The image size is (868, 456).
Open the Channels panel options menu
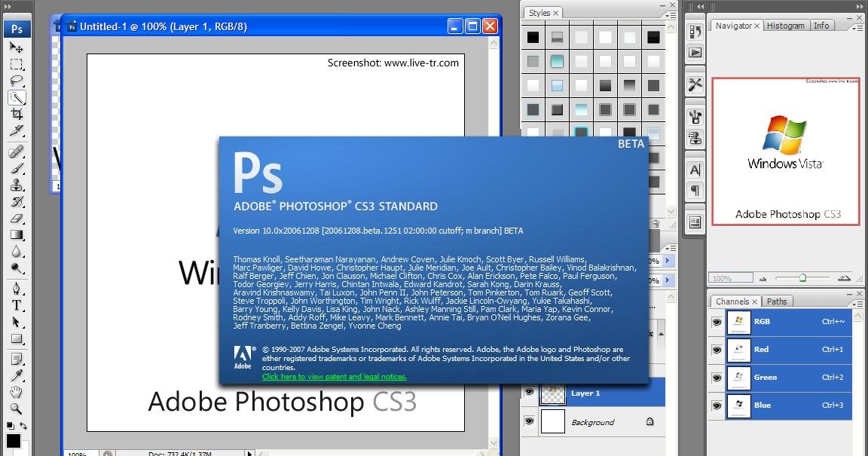(857, 304)
